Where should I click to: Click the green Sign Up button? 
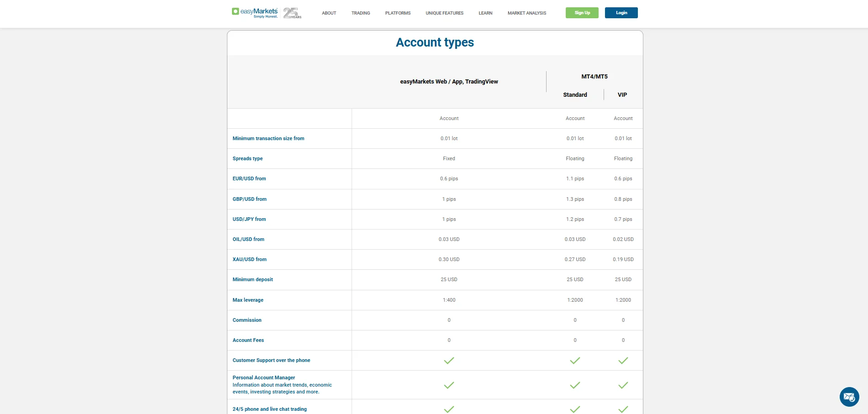tap(582, 13)
